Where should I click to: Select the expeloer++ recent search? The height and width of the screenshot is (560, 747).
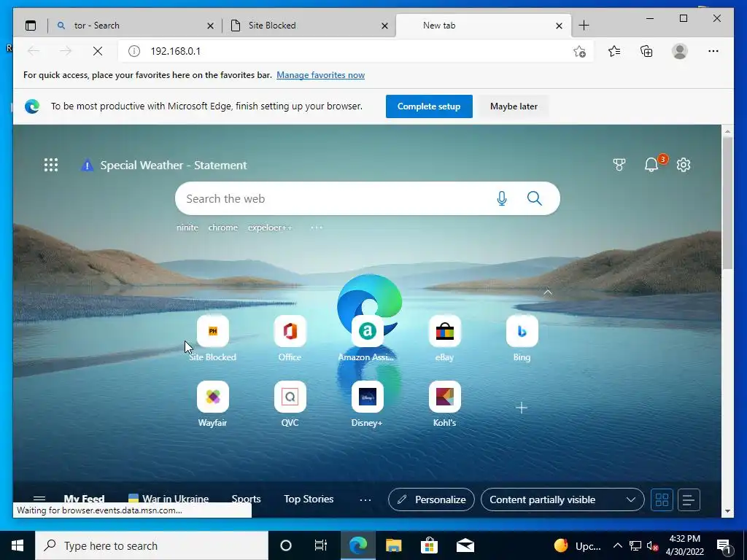point(270,227)
